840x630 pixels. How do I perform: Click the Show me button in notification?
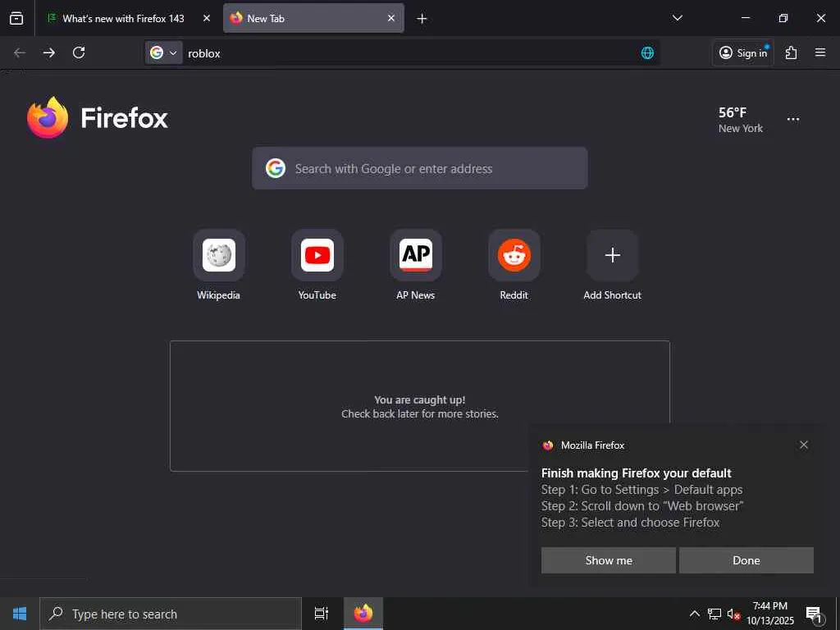point(609,559)
